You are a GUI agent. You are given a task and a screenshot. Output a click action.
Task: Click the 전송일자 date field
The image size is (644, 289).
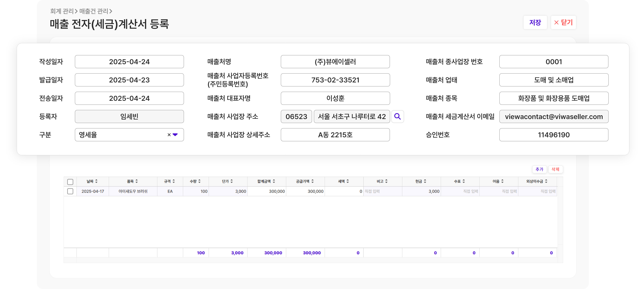[129, 98]
